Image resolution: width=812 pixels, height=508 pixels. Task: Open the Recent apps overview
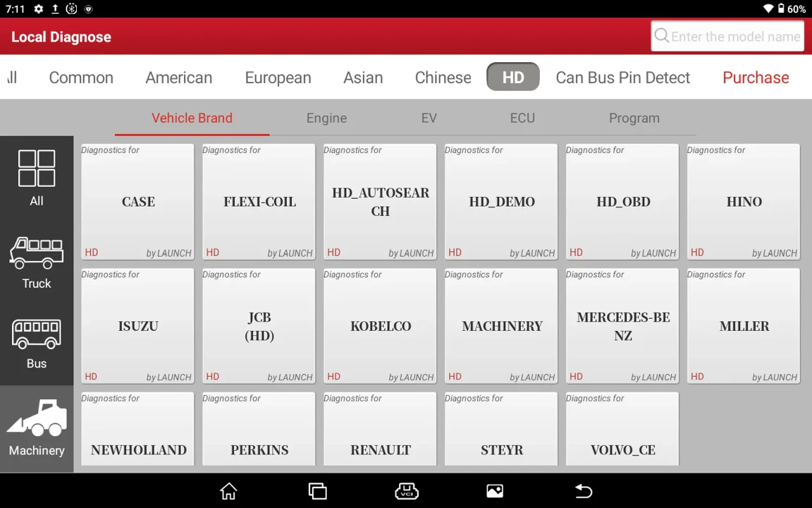point(317,490)
